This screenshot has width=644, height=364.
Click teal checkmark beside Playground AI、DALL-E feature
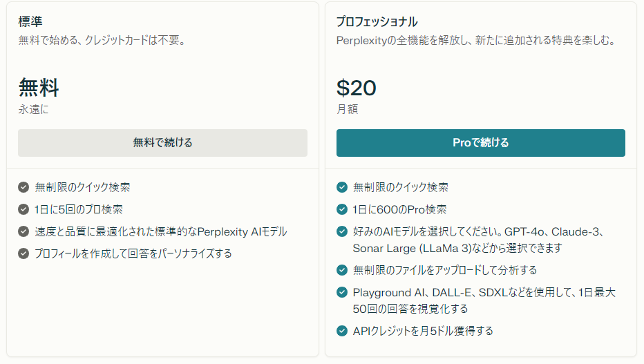point(342,292)
